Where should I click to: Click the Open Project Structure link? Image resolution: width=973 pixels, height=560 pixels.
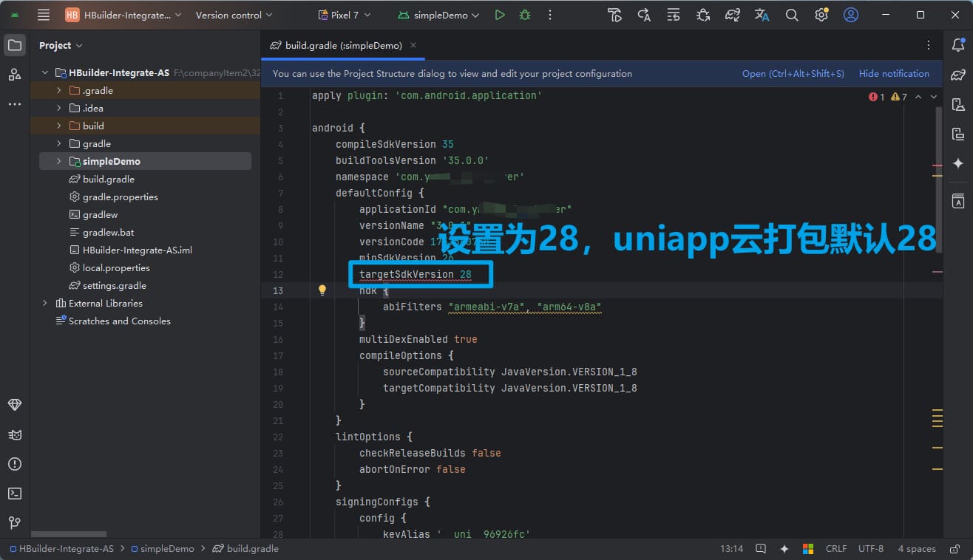793,74
